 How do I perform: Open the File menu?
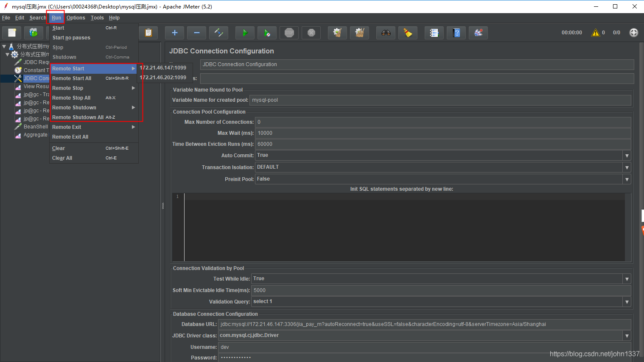(x=6, y=18)
